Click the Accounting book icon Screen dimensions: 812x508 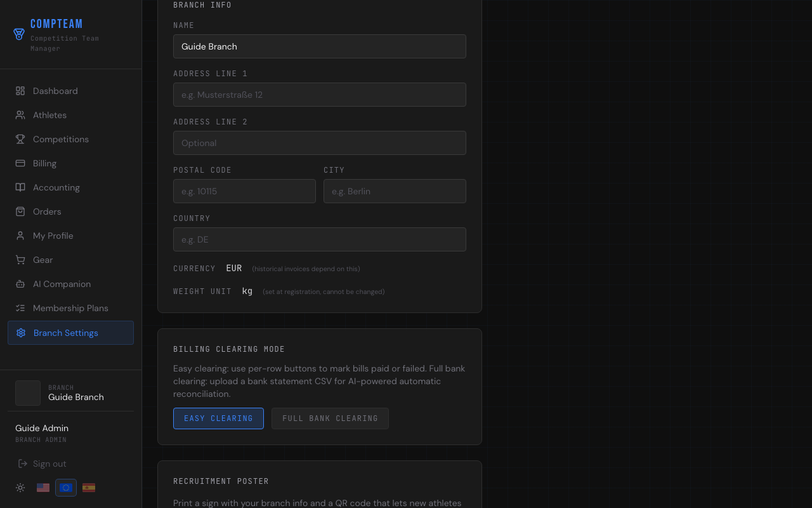point(20,187)
